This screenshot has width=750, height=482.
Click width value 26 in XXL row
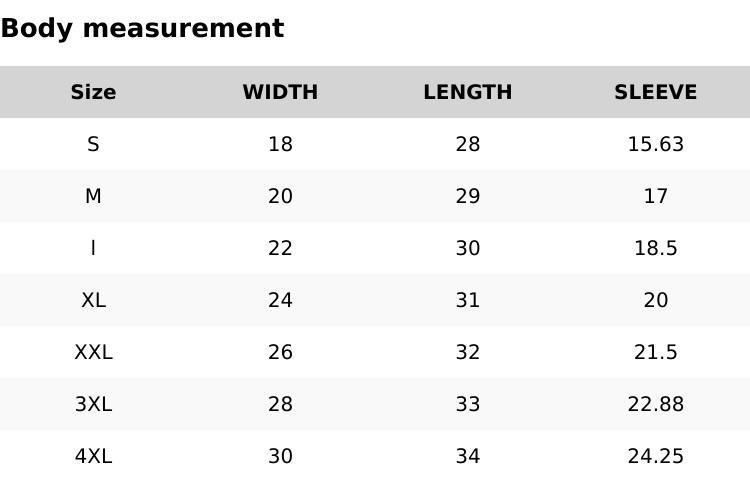point(280,352)
